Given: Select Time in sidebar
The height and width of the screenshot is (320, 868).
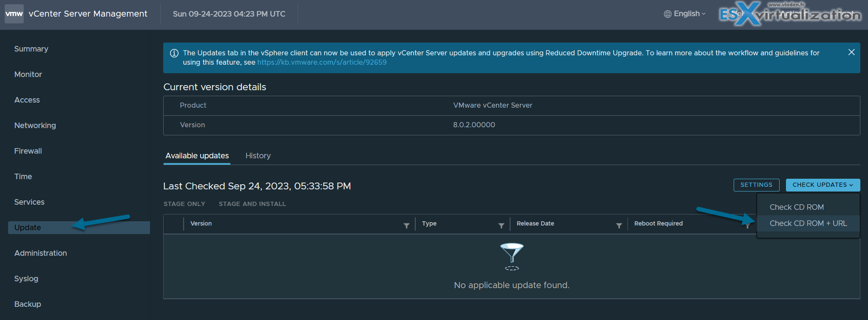Looking at the screenshot, I should (23, 177).
